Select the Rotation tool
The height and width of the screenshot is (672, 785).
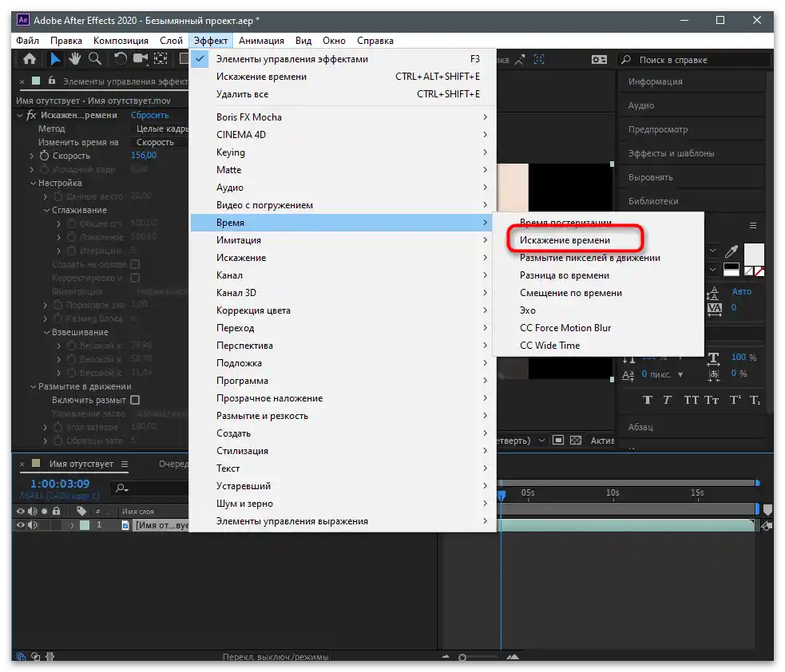(120, 59)
